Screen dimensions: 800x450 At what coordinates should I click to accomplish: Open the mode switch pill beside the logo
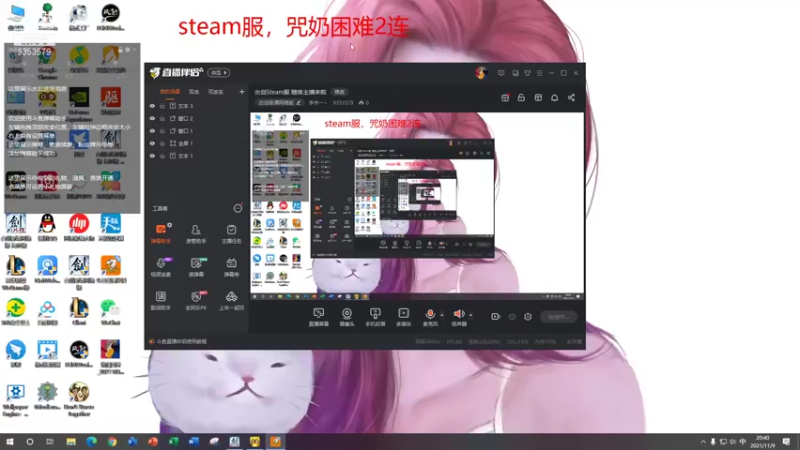[218, 72]
